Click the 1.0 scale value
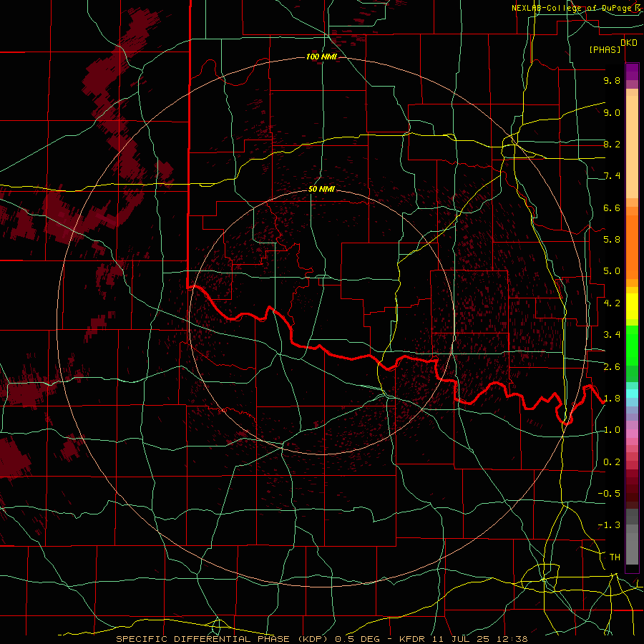 (x=612, y=430)
